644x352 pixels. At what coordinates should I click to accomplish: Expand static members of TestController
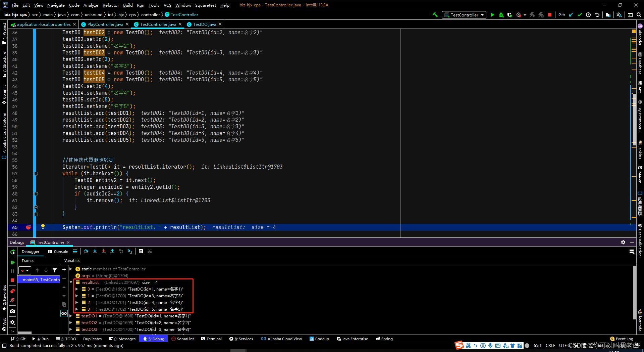point(71,269)
